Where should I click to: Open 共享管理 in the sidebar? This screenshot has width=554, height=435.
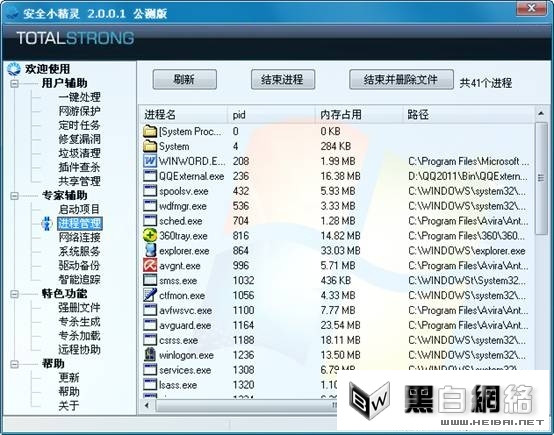(x=79, y=181)
